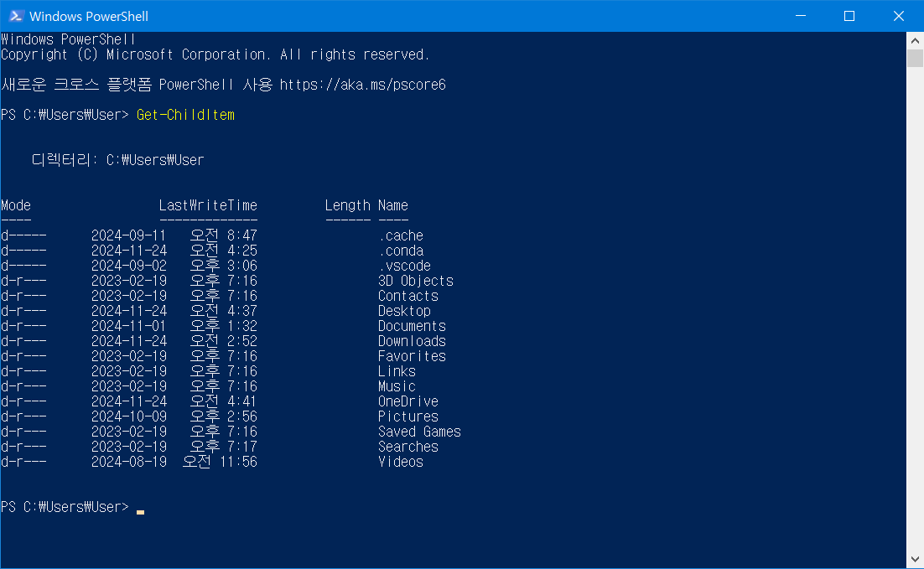Click the 2024-09-11 date in .cache row

tap(129, 235)
